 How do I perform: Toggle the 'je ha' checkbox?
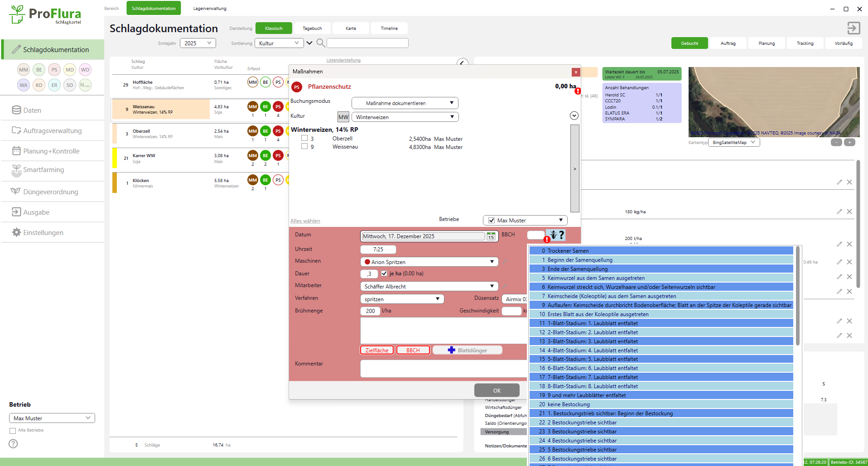point(384,274)
